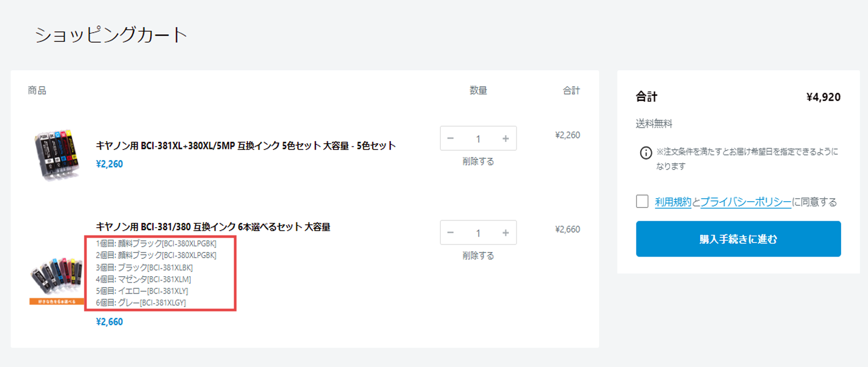Click plus button for 6本選べるセット item
The image size is (868, 367).
pos(505,233)
